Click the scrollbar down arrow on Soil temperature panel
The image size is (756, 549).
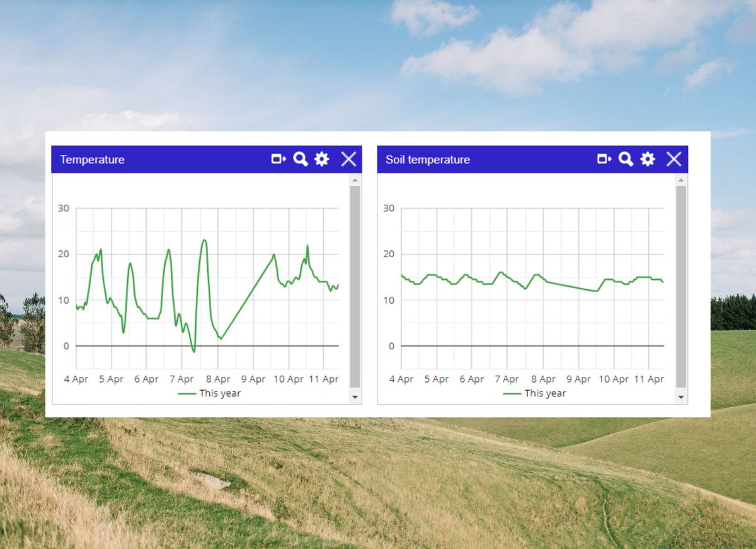681,396
